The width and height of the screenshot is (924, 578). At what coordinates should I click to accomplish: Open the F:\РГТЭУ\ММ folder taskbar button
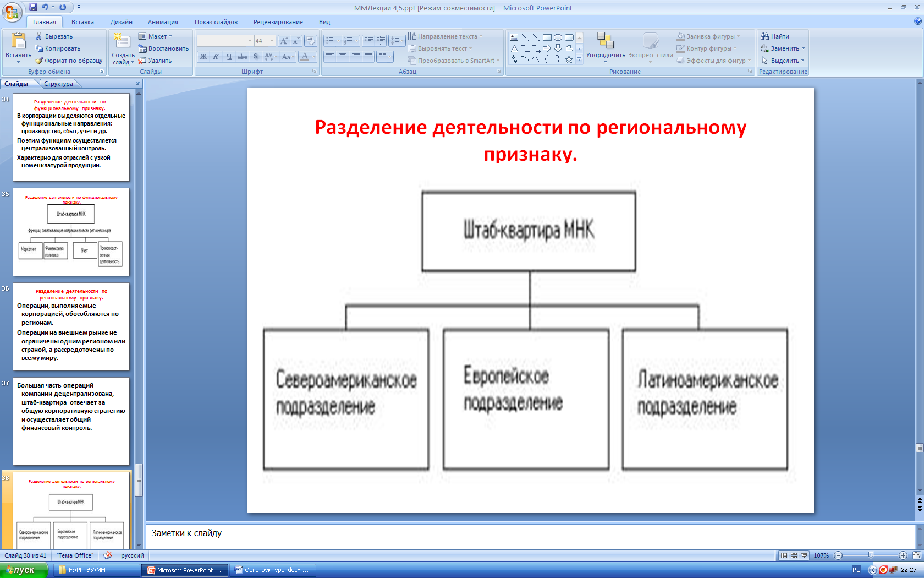(x=96, y=570)
